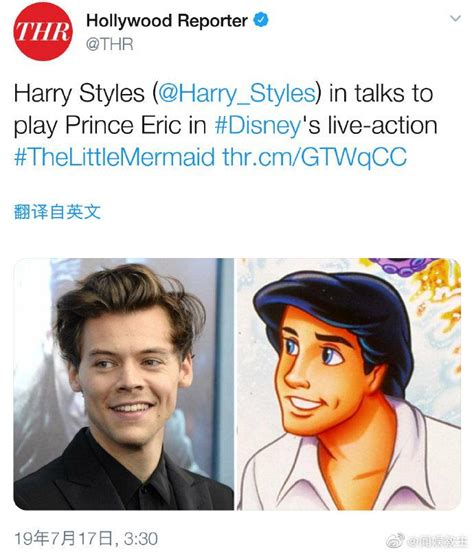Open the Hollywood Reporter profile name
The image size is (474, 554).
[x=167, y=20]
